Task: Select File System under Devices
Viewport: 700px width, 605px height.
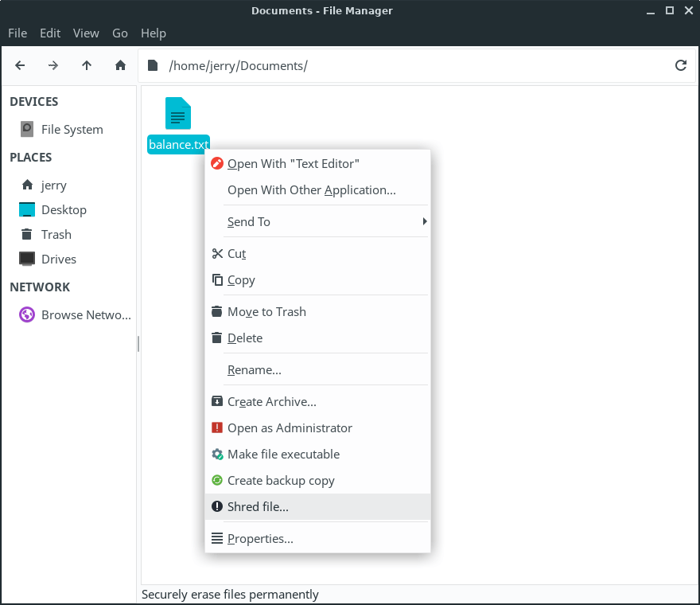Action: [x=72, y=129]
